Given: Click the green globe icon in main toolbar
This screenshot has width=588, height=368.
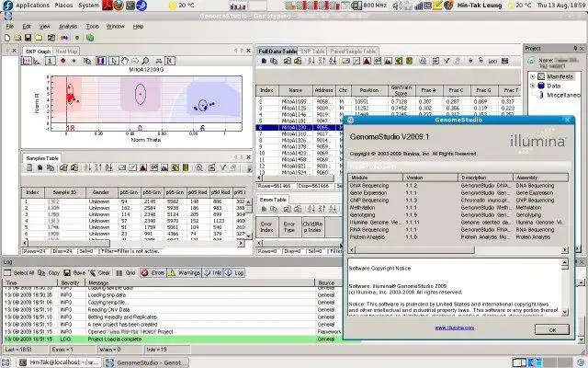Looking at the screenshot, I should click(90, 38).
